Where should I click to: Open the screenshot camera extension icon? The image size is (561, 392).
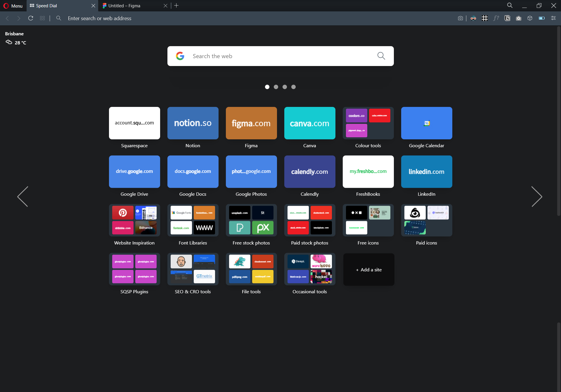click(x=519, y=18)
